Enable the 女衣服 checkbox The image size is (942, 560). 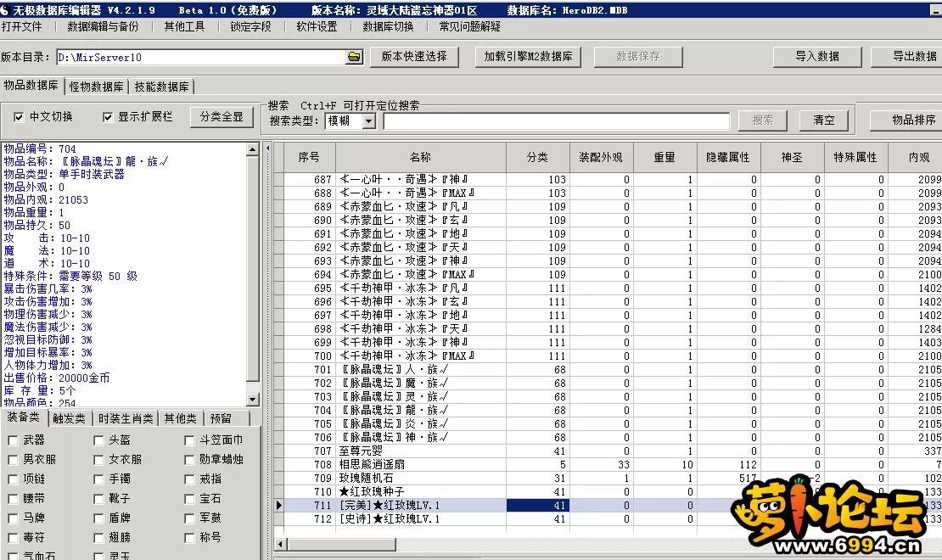98,460
